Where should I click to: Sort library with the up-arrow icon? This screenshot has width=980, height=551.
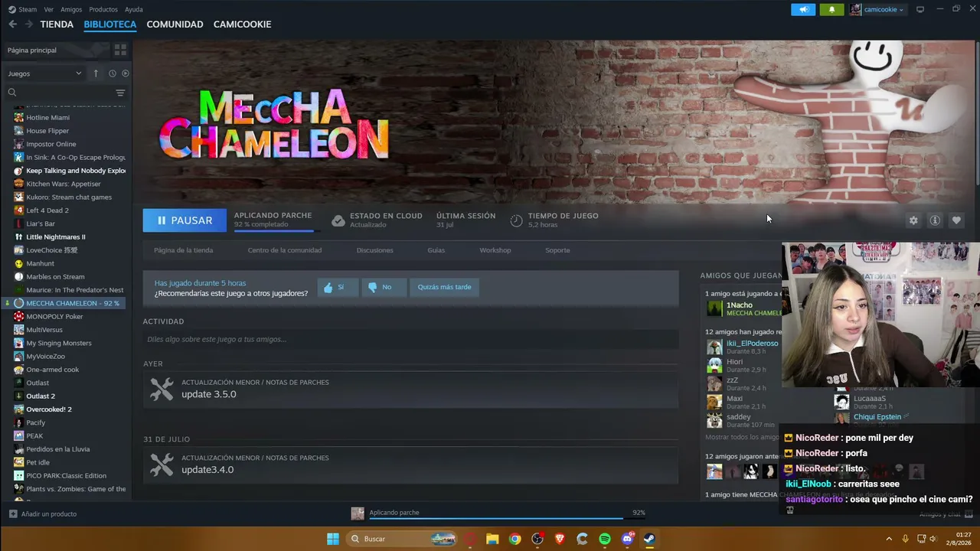[x=96, y=73]
